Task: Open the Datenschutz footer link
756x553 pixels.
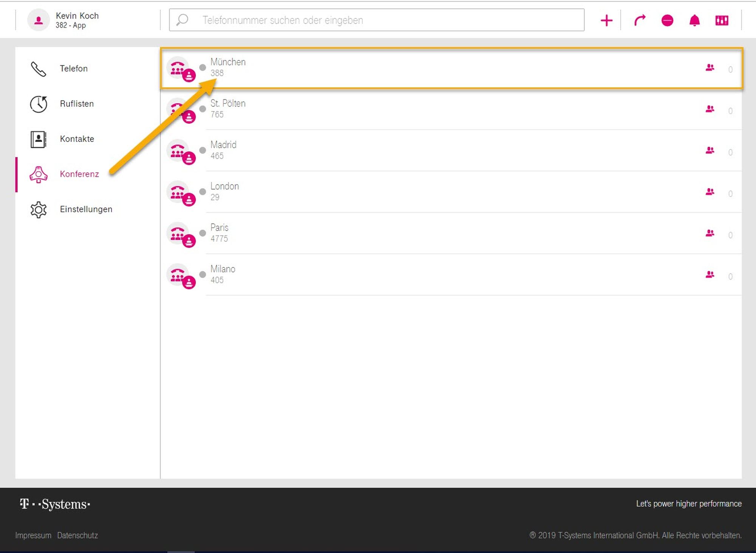Action: pyautogui.click(x=77, y=535)
